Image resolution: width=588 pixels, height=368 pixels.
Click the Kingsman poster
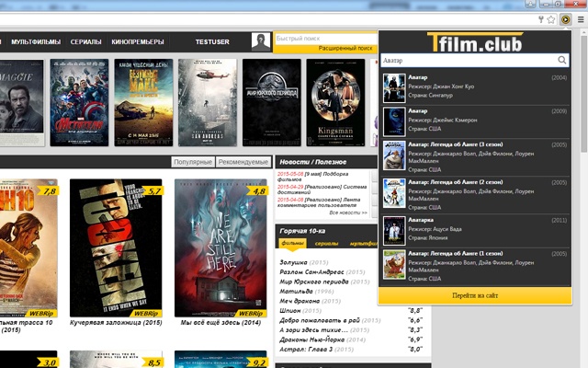point(335,102)
